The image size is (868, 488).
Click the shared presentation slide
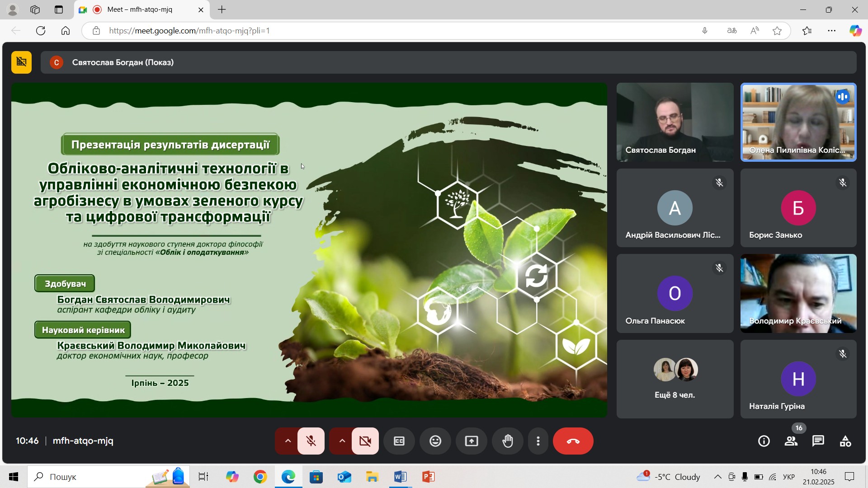click(309, 250)
